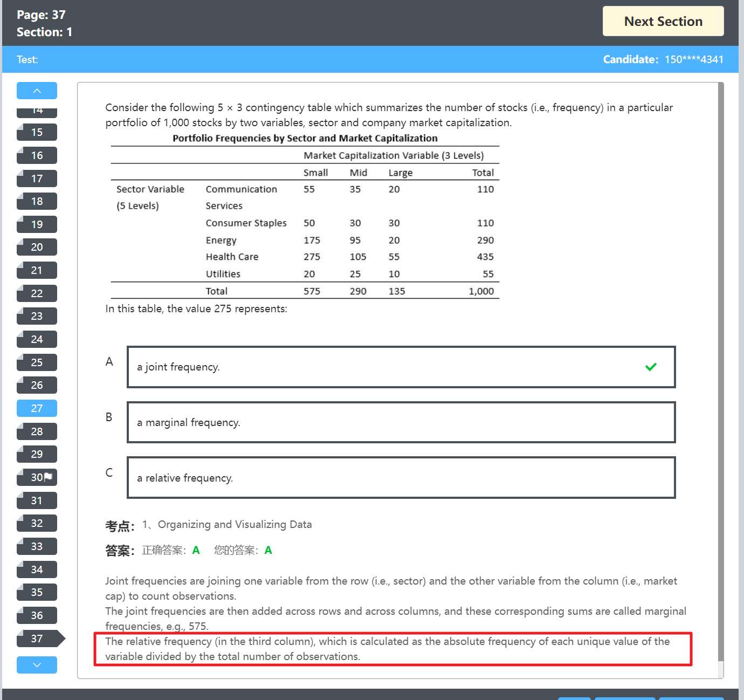Screen dimensions: 744x700
Task: Select question 24 in sidebar
Action: click(x=37, y=339)
